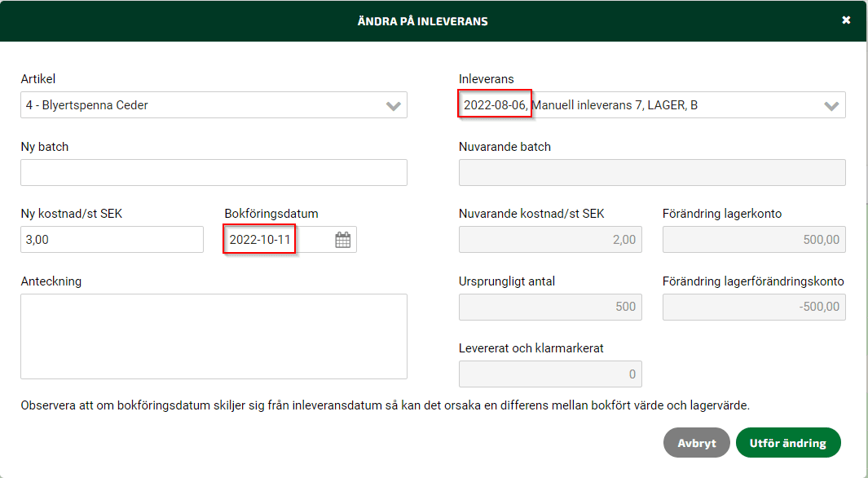This screenshot has height=478, width=868.
Task: Click Utför ändring button
Action: point(788,443)
